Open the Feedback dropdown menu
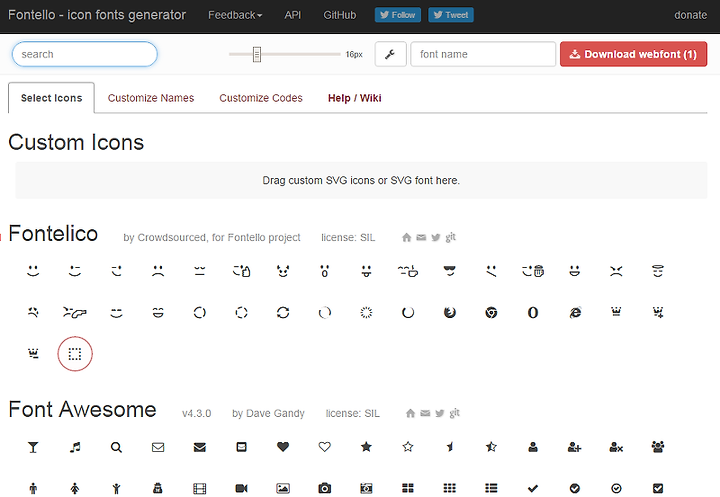720x497 pixels. click(235, 15)
